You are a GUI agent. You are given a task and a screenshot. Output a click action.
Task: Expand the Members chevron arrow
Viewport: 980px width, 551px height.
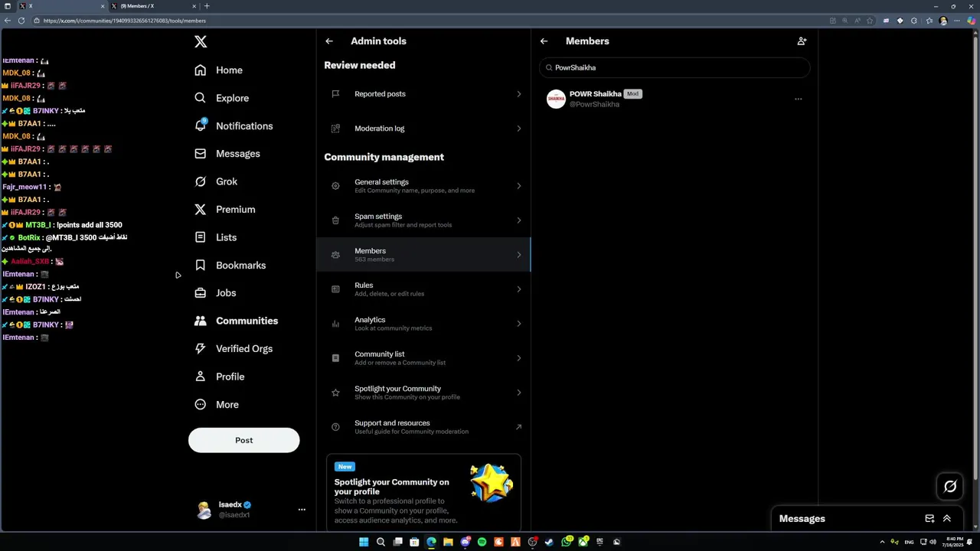(x=518, y=255)
